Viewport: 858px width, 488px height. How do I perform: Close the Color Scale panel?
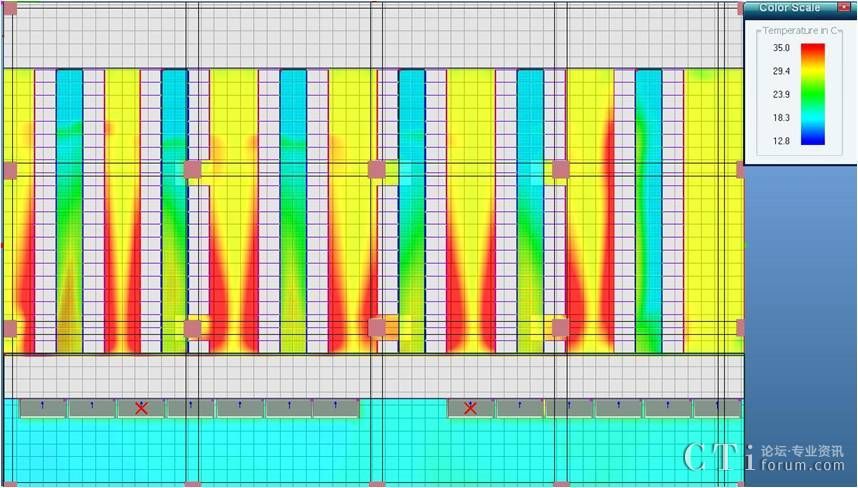point(845,7)
